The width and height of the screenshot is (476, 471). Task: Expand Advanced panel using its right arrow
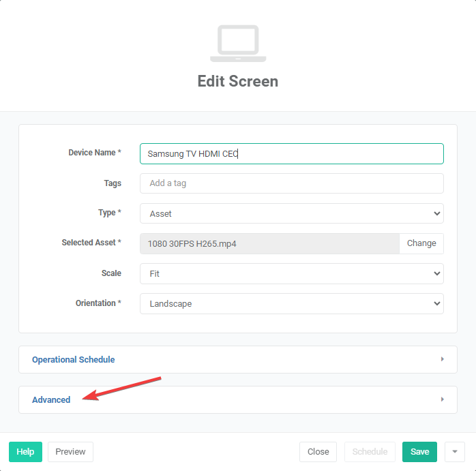(x=442, y=399)
